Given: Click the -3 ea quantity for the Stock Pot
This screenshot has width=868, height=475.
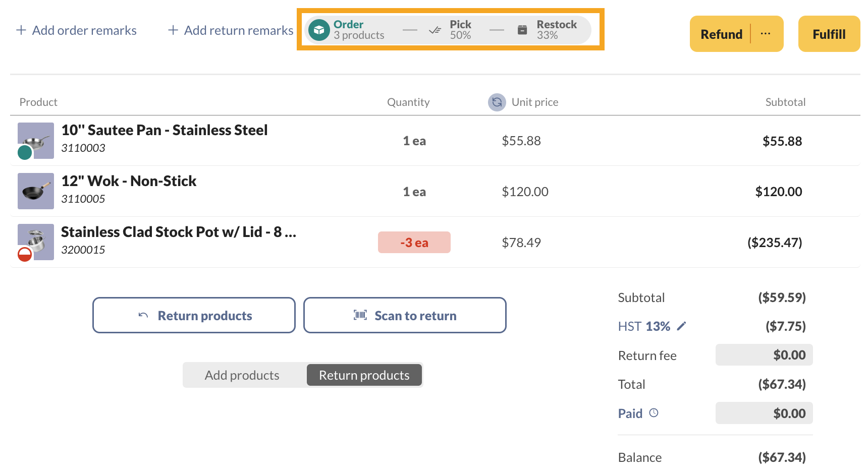Looking at the screenshot, I should pos(414,242).
